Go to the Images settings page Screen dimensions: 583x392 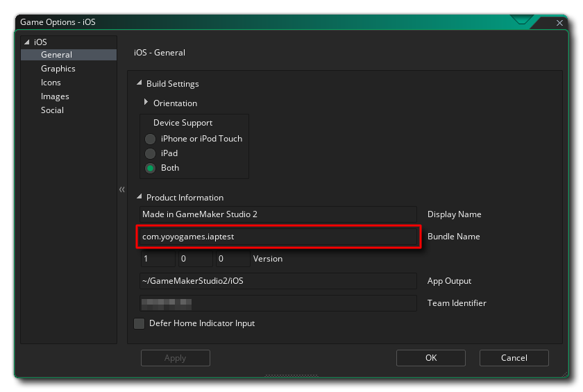(x=55, y=96)
